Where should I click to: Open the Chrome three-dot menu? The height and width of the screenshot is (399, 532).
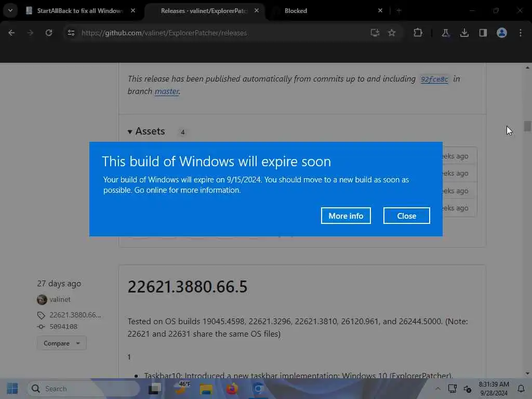click(x=521, y=33)
